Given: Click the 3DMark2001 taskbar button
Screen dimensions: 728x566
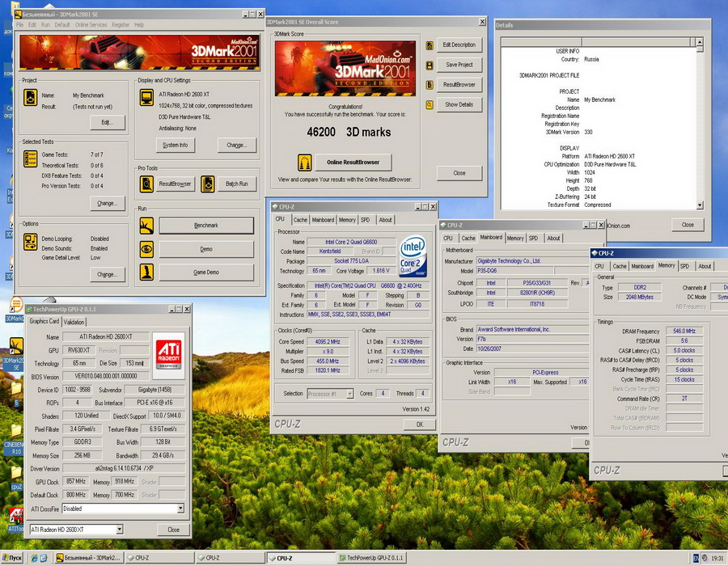Looking at the screenshot, I should point(90,558).
